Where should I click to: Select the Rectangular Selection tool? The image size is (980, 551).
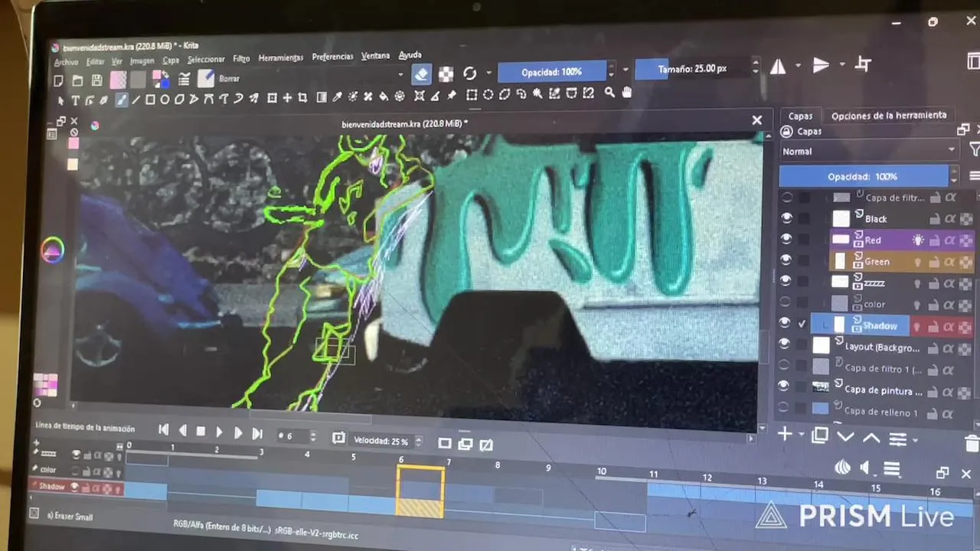point(472,95)
